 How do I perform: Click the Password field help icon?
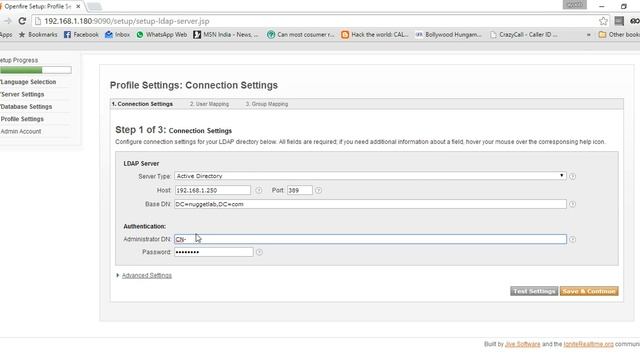coord(259,252)
